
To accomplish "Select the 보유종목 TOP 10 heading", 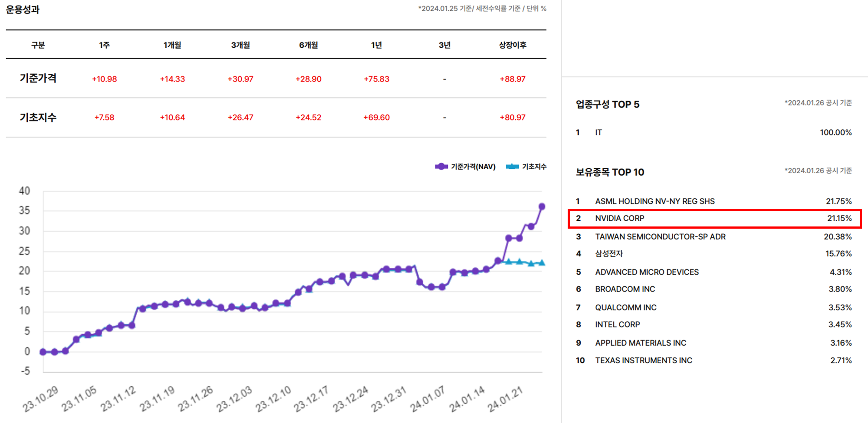I will pyautogui.click(x=610, y=172).
